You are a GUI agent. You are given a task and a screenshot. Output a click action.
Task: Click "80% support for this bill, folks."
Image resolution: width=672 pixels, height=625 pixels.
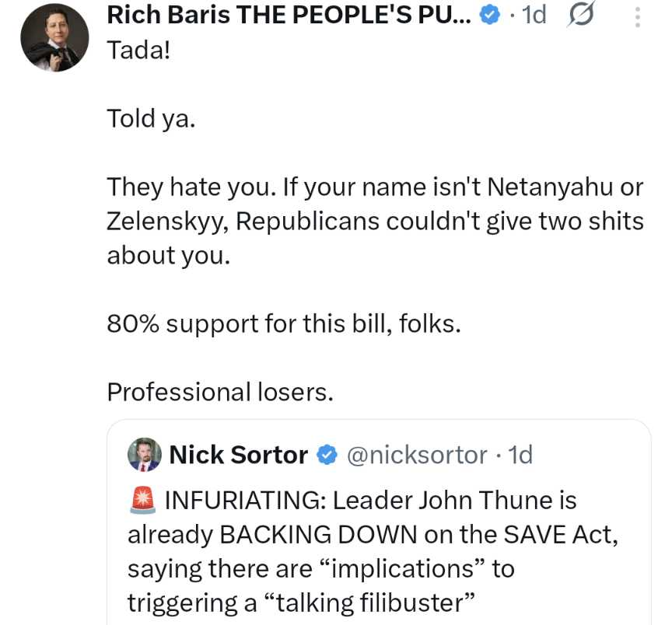[x=284, y=323]
